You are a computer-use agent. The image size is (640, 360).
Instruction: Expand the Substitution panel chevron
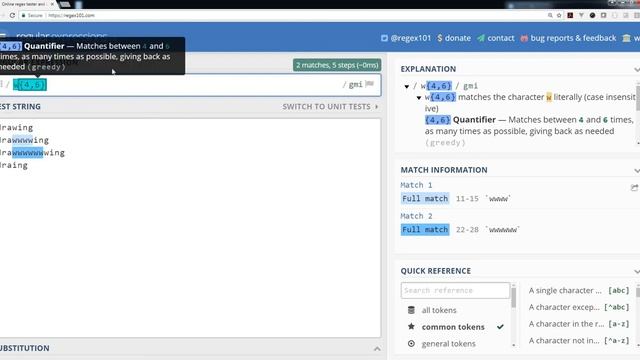tap(377, 349)
